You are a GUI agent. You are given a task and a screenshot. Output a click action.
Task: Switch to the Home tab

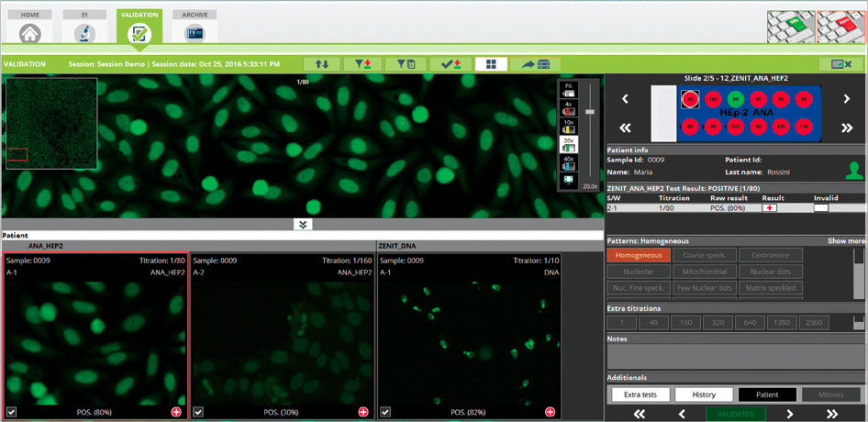pos(30,28)
